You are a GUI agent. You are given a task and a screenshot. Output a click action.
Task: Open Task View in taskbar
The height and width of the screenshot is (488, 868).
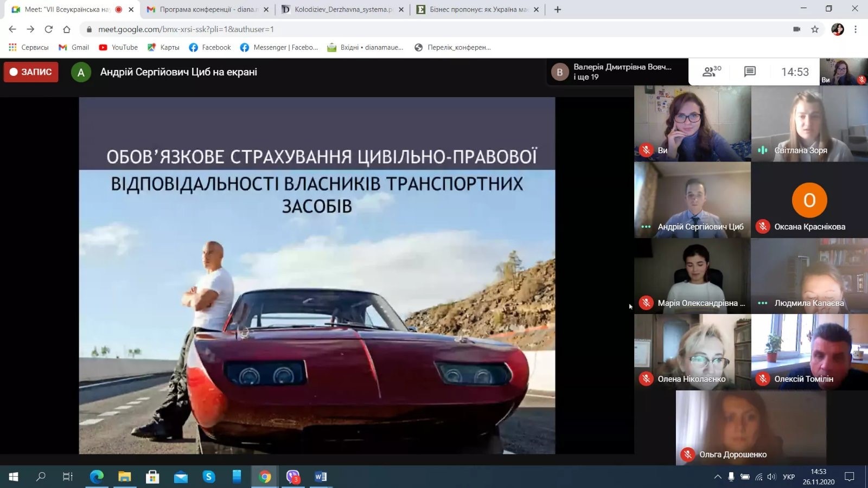[68, 477]
